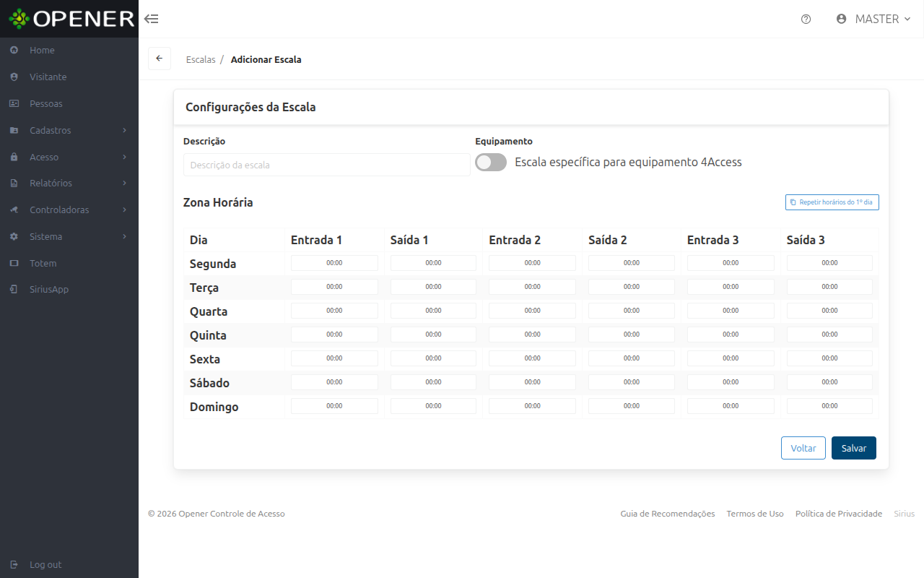The width and height of the screenshot is (924, 578).
Task: Click the Pessoas sidebar icon
Action: click(14, 104)
